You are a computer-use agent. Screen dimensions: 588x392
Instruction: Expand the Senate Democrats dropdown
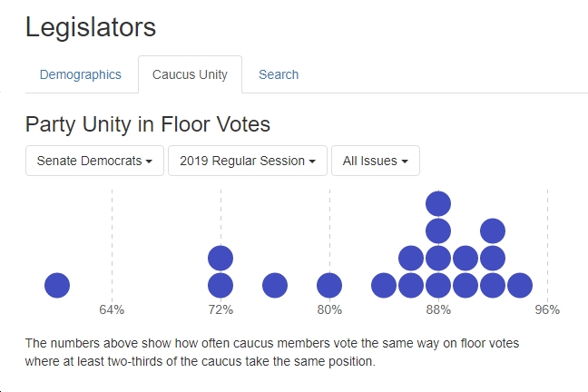coord(95,161)
